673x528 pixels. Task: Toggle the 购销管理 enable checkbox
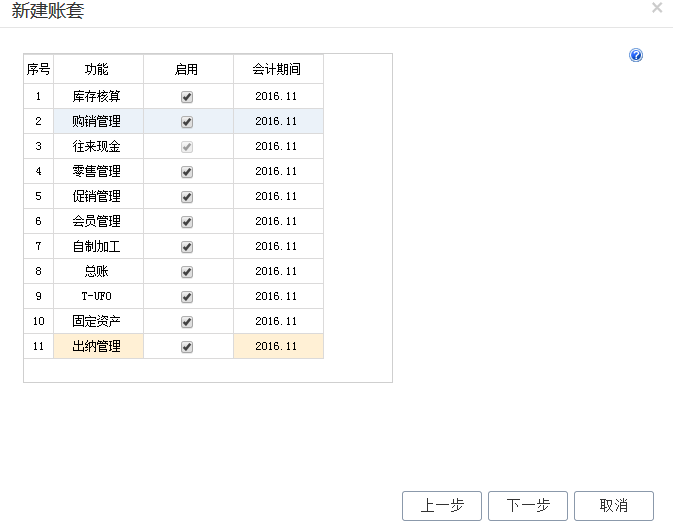click(x=187, y=122)
